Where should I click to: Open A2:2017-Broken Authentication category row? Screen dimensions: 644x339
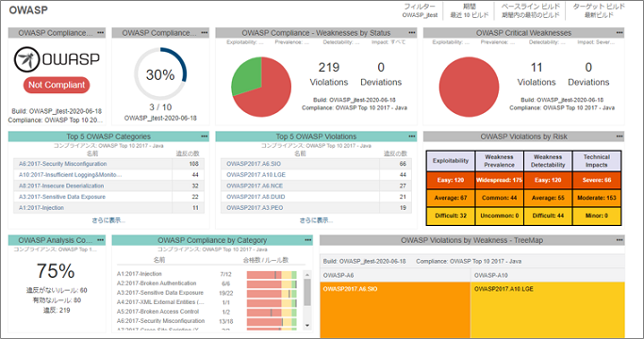pos(157,283)
